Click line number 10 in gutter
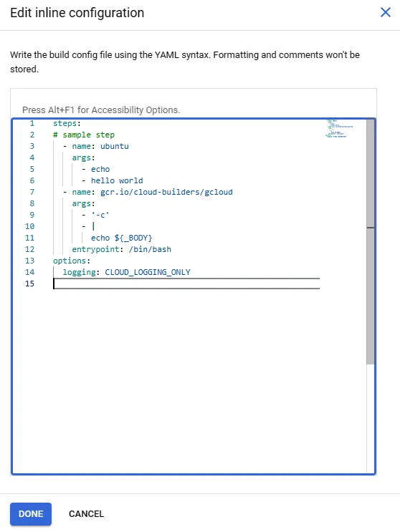400x532 pixels. 30,226
